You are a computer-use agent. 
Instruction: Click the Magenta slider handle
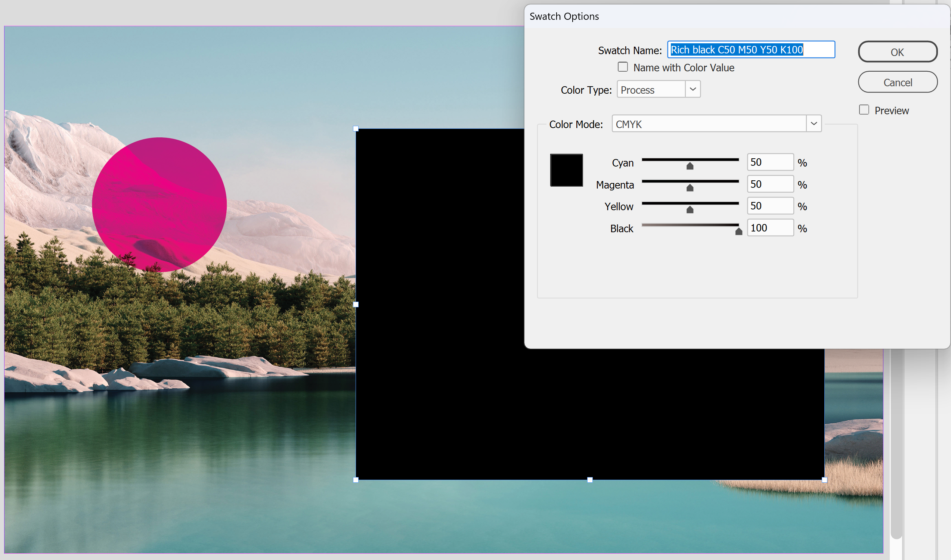(690, 187)
